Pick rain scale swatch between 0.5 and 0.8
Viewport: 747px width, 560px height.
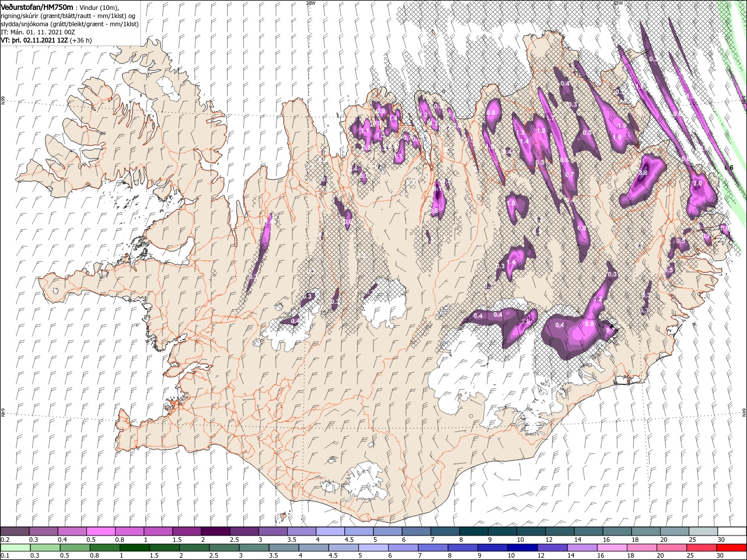click(x=75, y=548)
